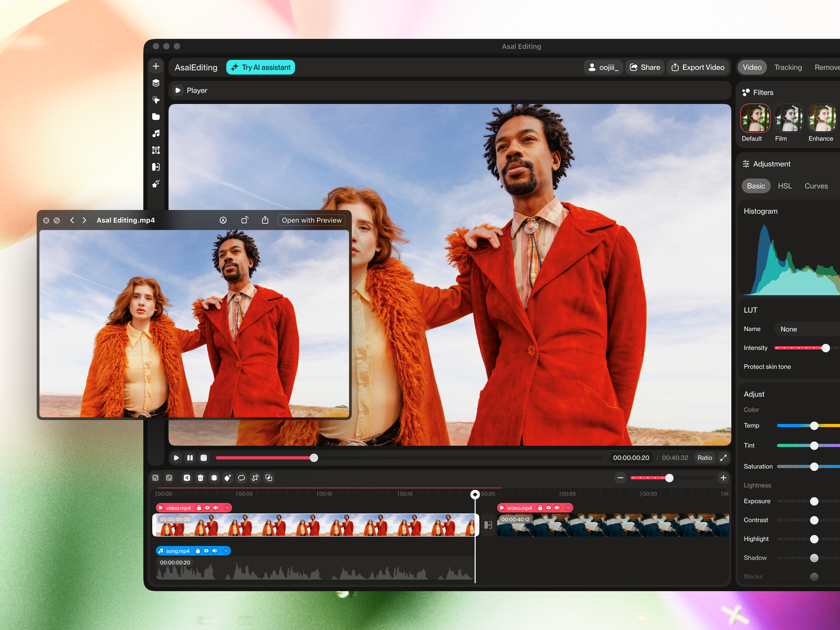This screenshot has width=840, height=630.
Task: Switch to the Tracking tab
Action: pos(788,67)
